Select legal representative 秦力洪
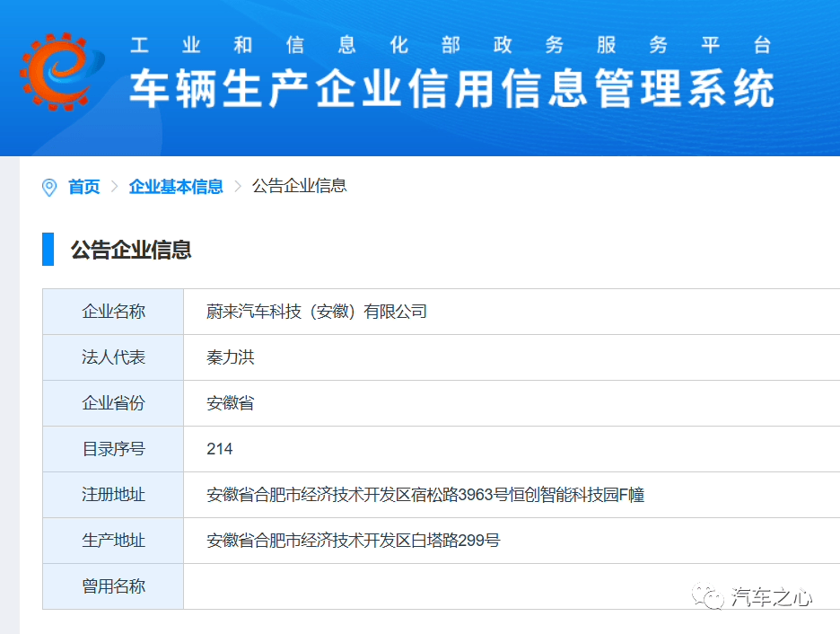Image resolution: width=840 pixels, height=634 pixels. 231,357
